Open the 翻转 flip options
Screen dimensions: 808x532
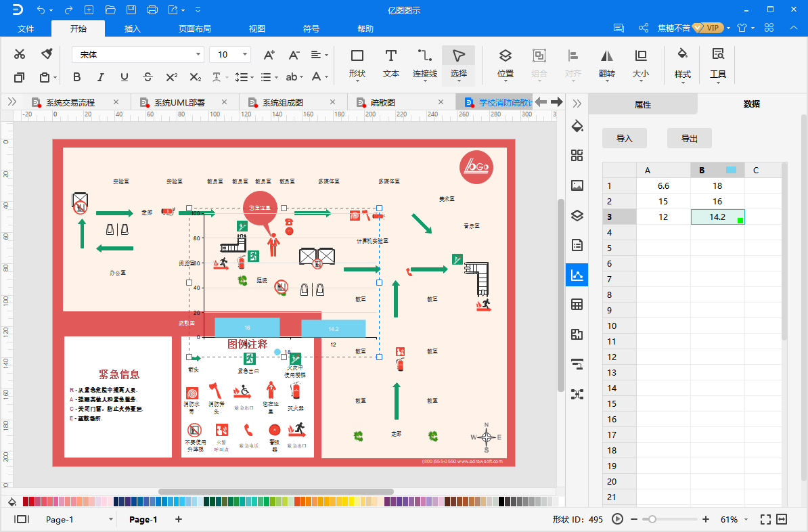pyautogui.click(x=607, y=64)
